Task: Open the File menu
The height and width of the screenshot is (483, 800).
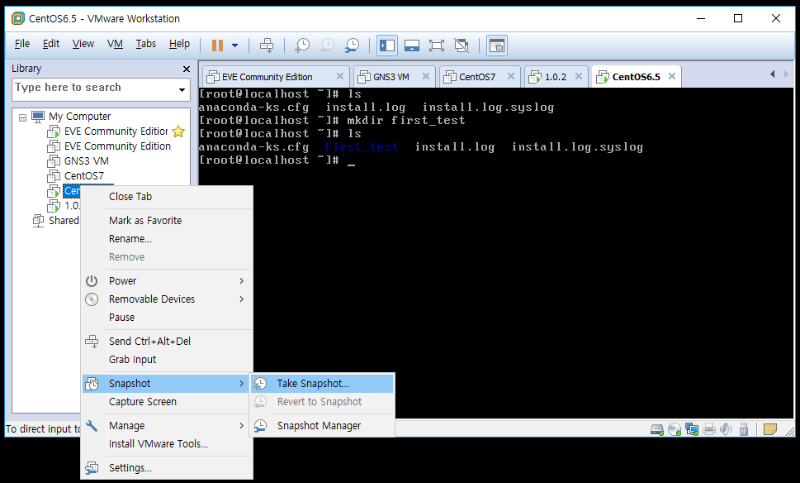Action: (22, 44)
